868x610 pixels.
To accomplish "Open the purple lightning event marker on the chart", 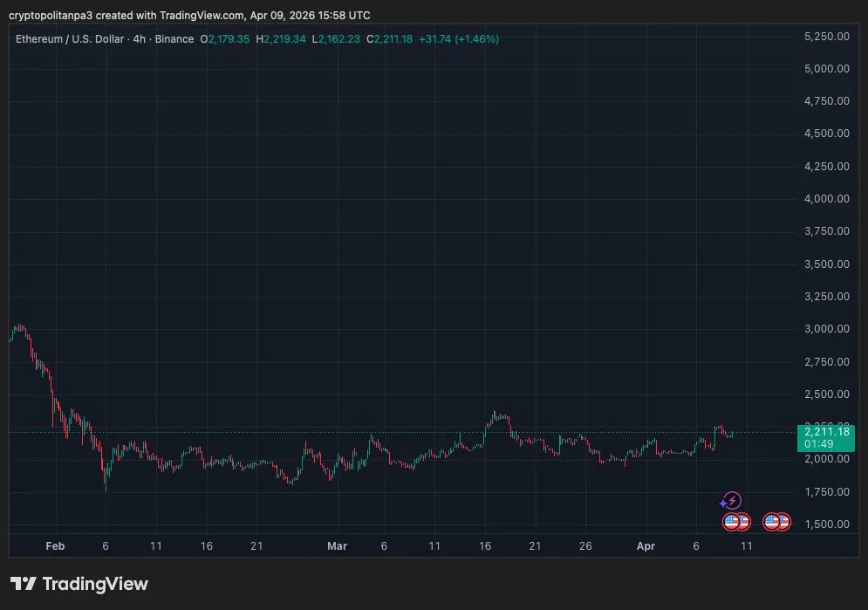I will tap(734, 500).
